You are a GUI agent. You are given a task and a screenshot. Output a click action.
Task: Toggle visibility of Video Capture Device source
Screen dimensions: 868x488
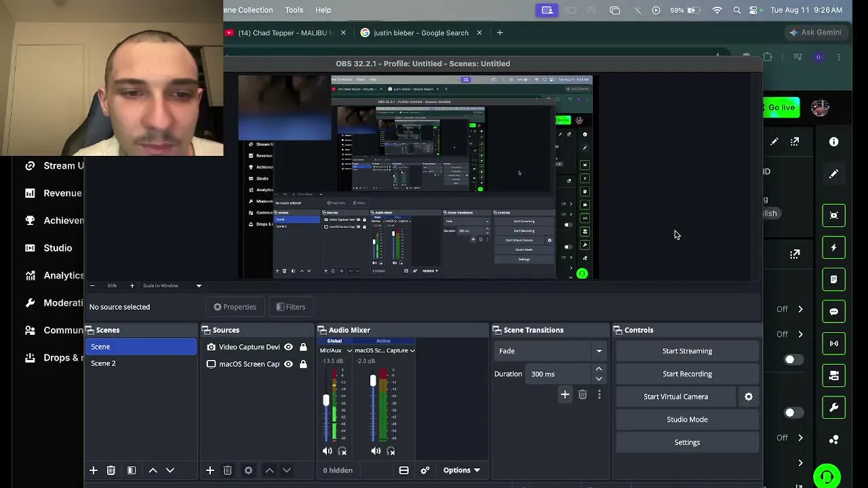point(288,347)
